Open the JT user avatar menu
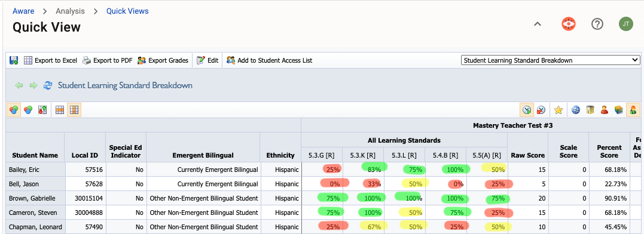Screen dimensions: 644x234 point(626,24)
